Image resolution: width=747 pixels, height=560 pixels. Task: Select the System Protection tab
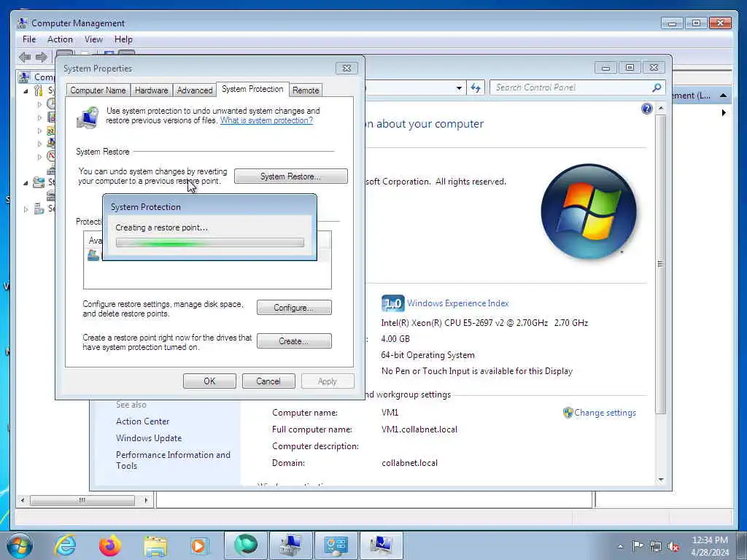tap(252, 89)
